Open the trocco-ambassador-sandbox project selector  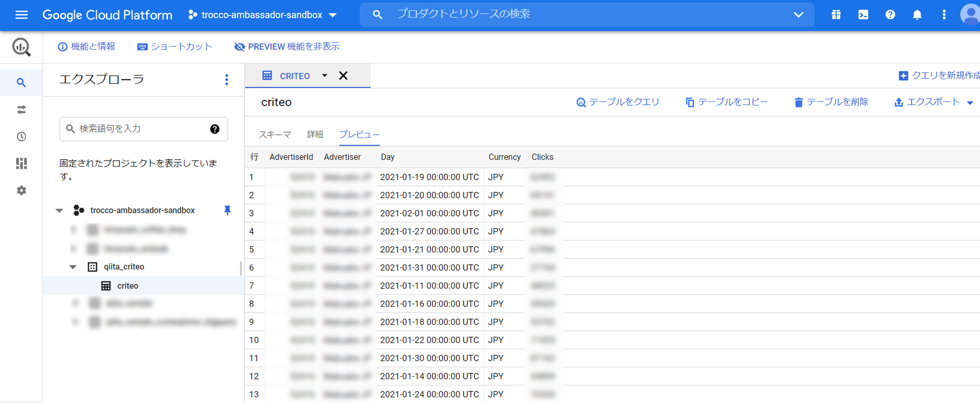pyautogui.click(x=263, y=15)
